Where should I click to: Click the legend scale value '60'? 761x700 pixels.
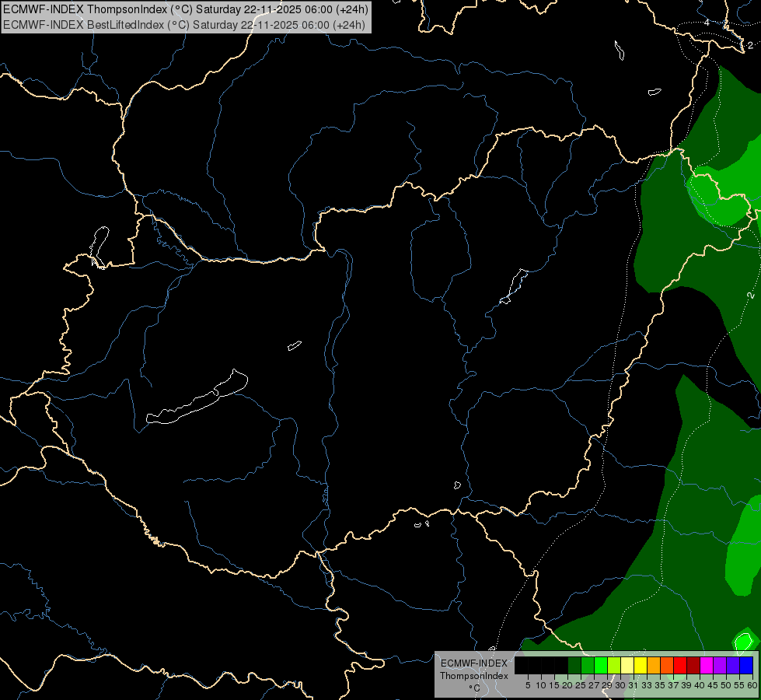click(x=752, y=685)
